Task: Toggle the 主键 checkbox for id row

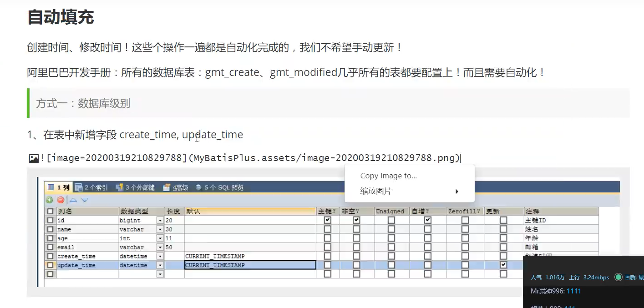Action: point(327,220)
